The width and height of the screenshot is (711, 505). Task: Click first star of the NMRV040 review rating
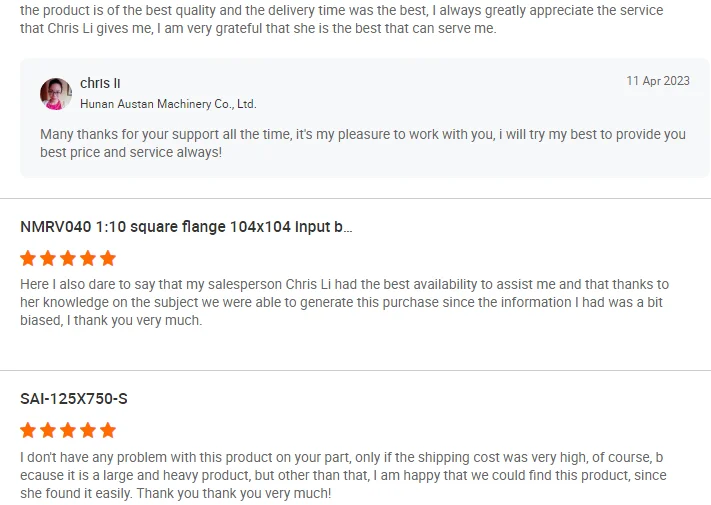tap(28, 258)
